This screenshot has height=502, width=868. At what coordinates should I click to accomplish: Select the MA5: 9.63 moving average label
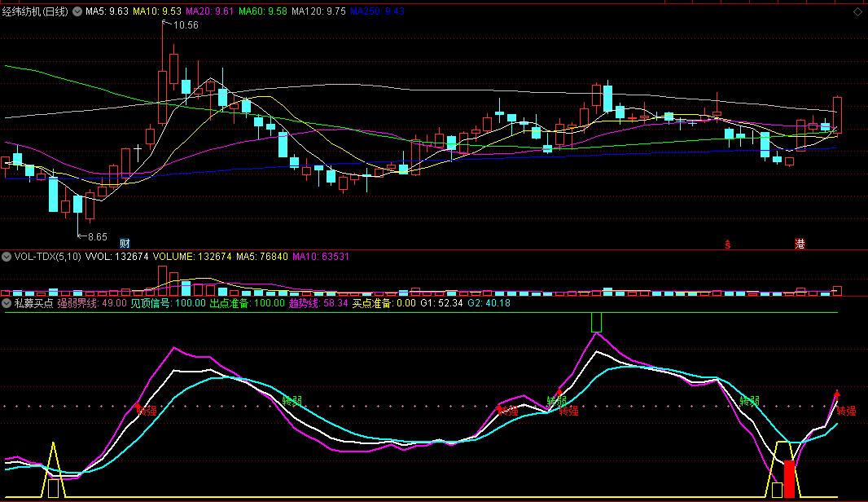coord(107,11)
